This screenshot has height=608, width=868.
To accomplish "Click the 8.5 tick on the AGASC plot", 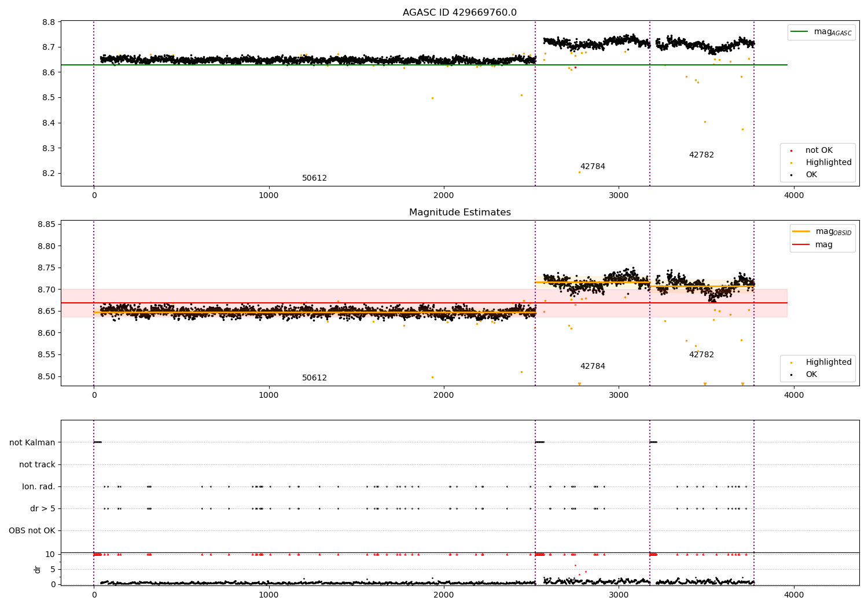I will click(x=49, y=98).
